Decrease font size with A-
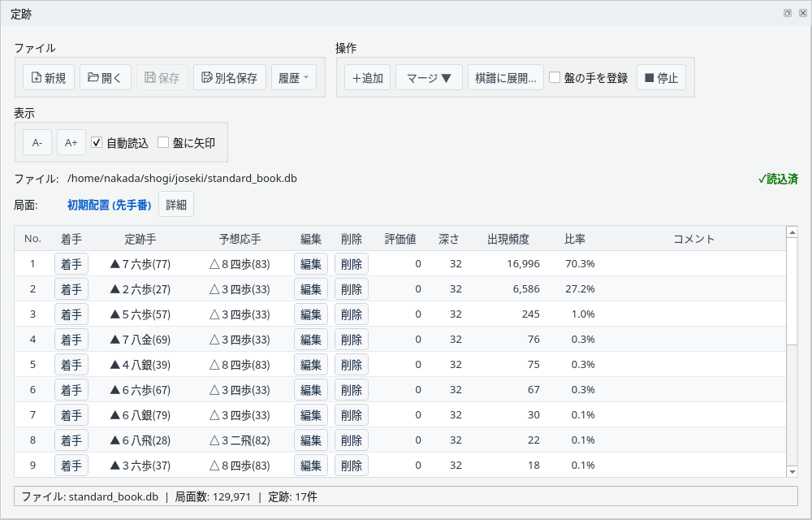This screenshot has height=520, width=812. pos(37,142)
